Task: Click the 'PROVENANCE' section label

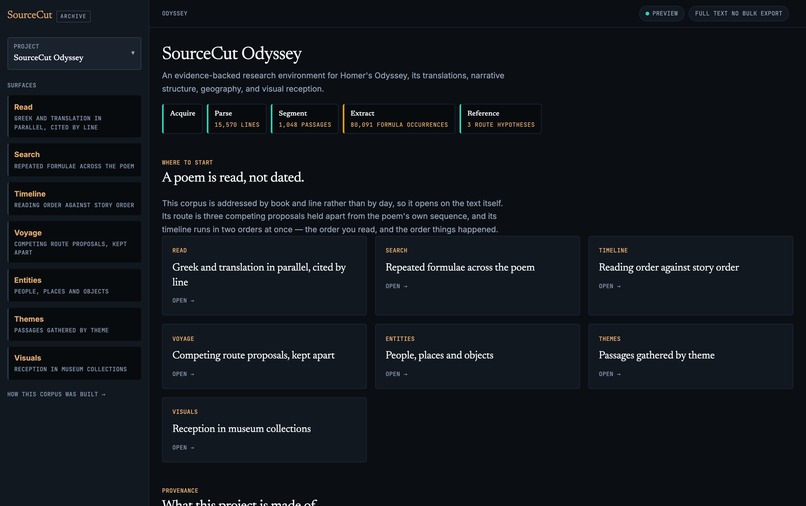Action: tap(180, 491)
